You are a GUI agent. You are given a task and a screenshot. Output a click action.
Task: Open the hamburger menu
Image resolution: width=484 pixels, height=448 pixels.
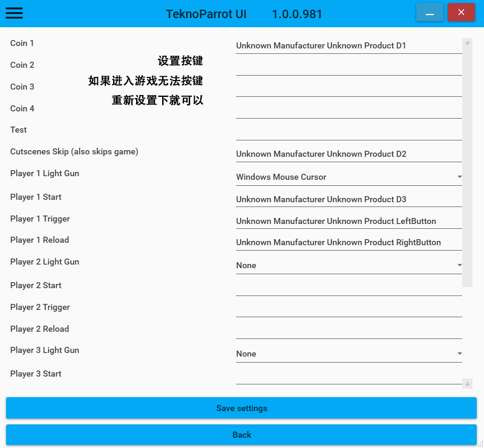tap(14, 13)
